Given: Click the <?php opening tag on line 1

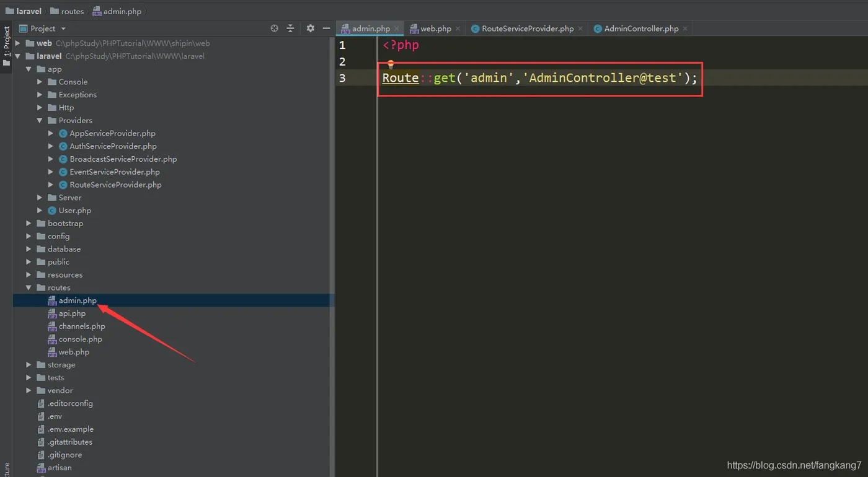Looking at the screenshot, I should pos(401,45).
